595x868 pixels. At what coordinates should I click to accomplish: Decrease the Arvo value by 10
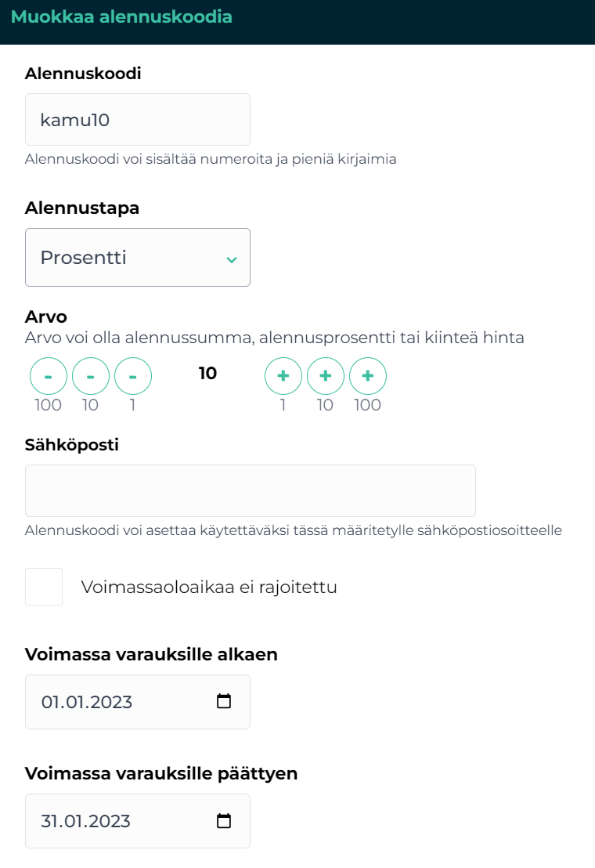(90, 376)
